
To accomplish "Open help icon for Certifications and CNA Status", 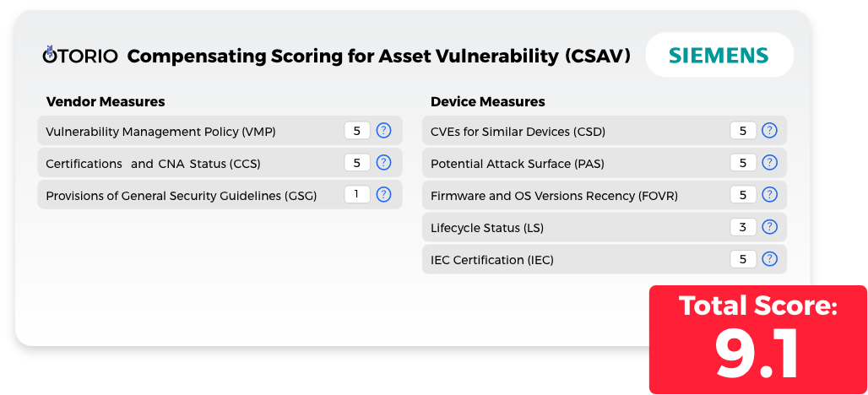I will [x=383, y=163].
